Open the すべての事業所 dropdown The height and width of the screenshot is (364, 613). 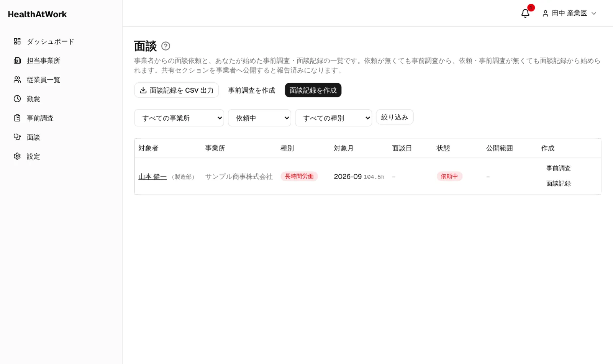click(179, 118)
